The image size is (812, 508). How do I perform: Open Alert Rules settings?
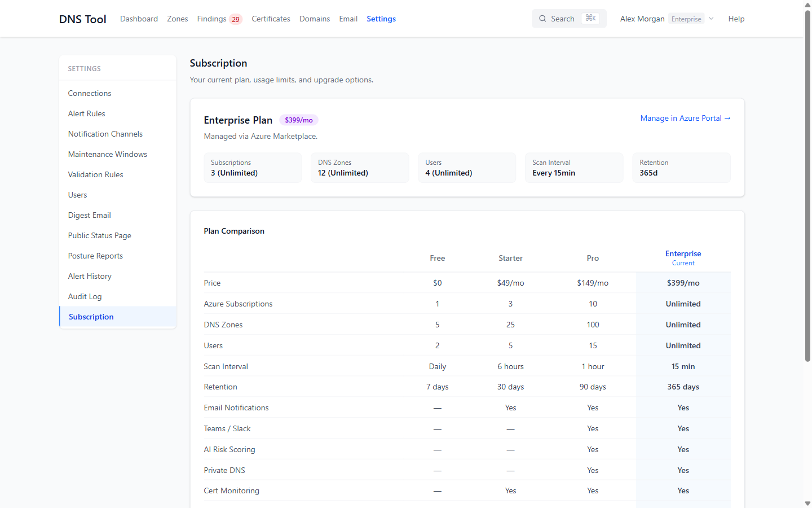[x=118, y=113]
